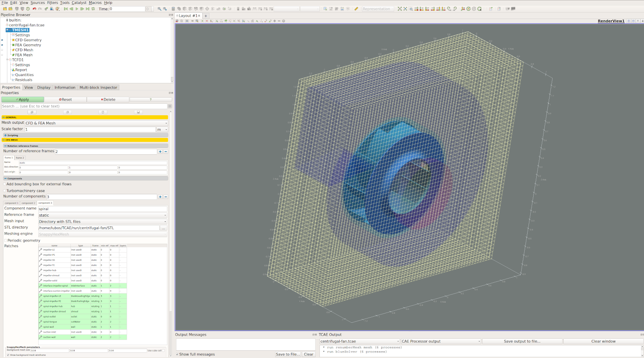Enable Add bounding box for external flows
Image resolution: width=644 pixels, height=358 pixels.
(5, 184)
